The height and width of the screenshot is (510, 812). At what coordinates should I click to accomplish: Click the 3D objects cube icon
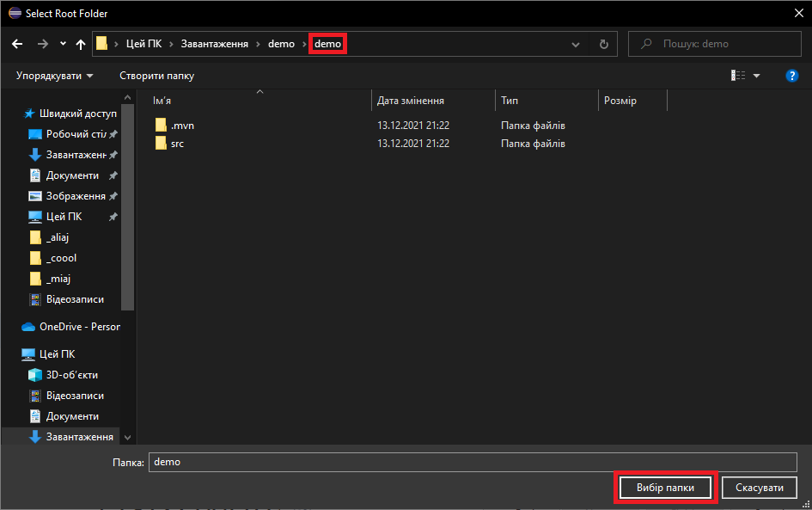(x=34, y=375)
